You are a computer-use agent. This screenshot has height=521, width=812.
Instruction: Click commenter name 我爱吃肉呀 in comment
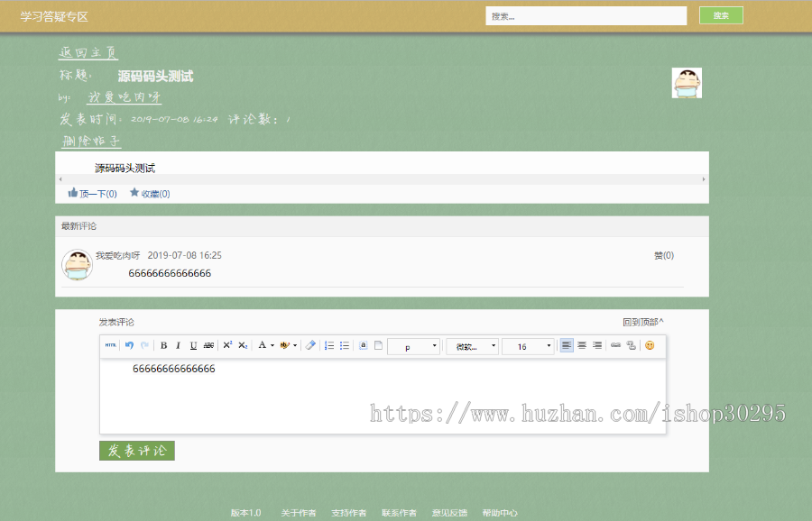pos(117,255)
